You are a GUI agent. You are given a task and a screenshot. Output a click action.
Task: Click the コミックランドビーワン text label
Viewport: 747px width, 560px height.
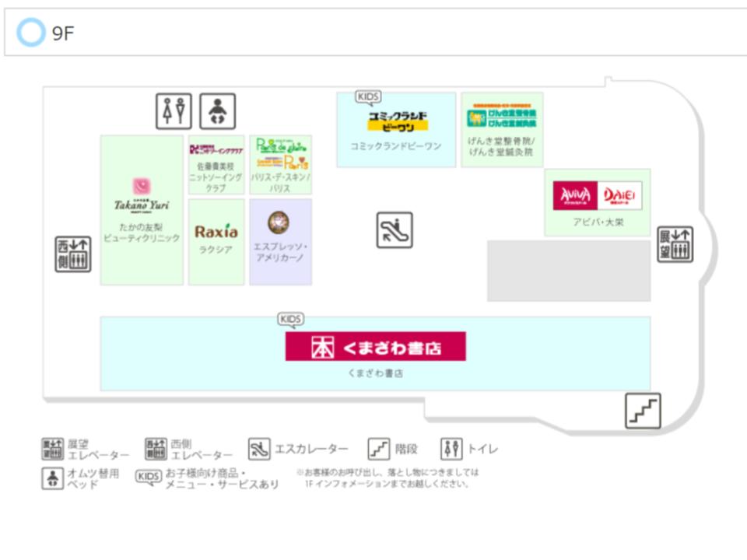(x=396, y=146)
